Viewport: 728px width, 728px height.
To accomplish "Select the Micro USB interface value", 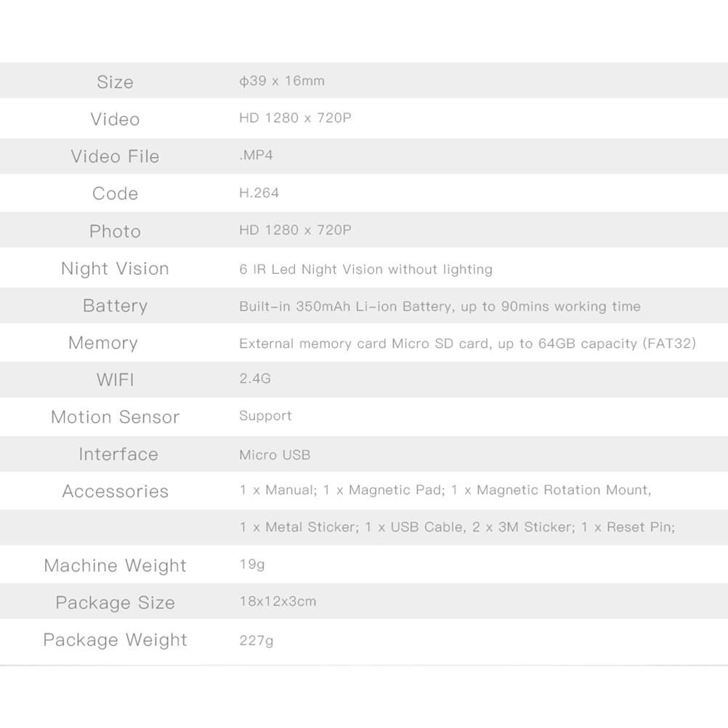I will click(x=275, y=455).
